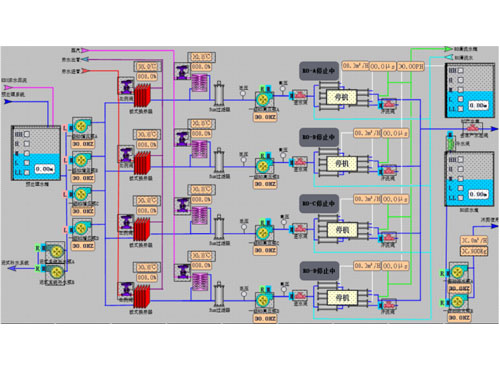Click the RO-A pH value field
The height and width of the screenshot is (374, 500).
[x=411, y=66]
